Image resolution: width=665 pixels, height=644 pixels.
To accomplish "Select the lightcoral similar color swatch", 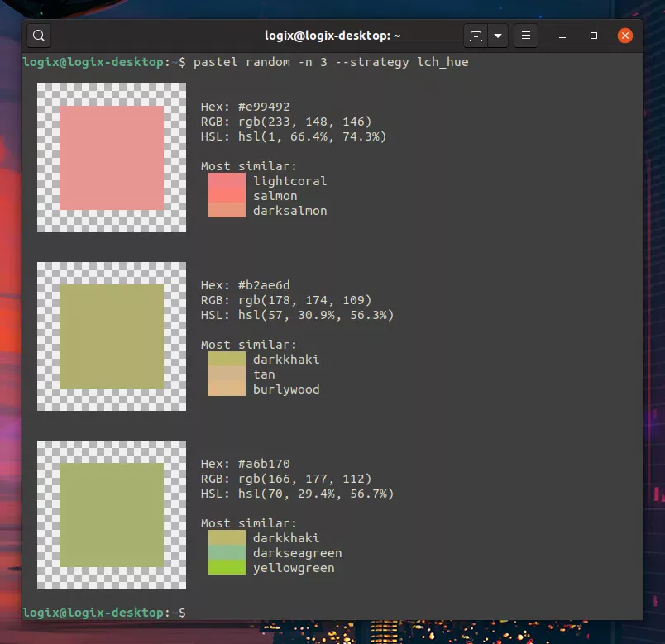I will click(227, 181).
